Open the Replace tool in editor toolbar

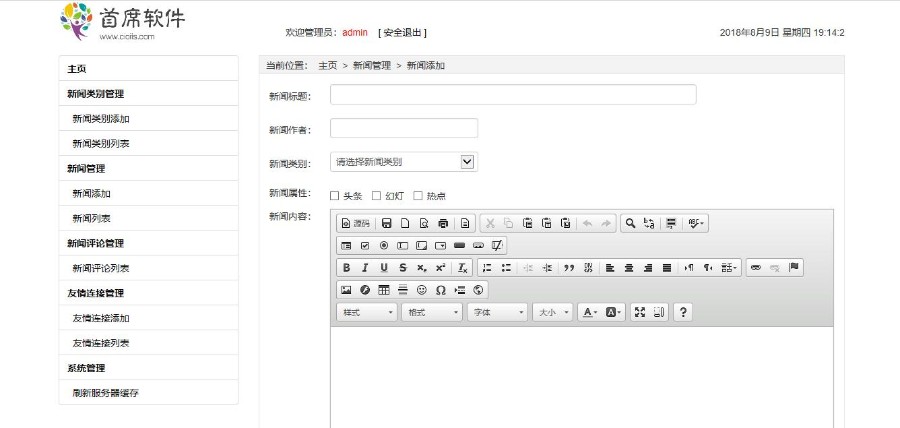click(x=649, y=223)
